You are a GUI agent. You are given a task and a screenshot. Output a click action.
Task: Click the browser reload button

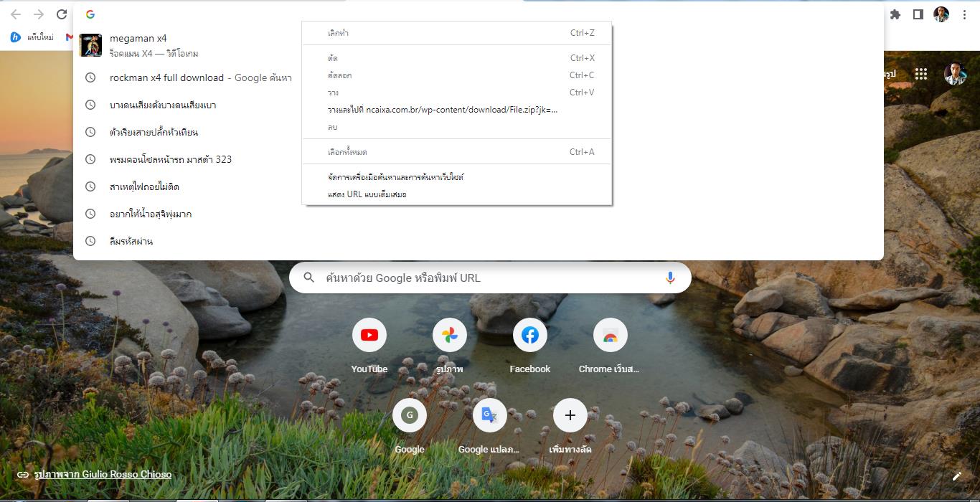[62, 14]
